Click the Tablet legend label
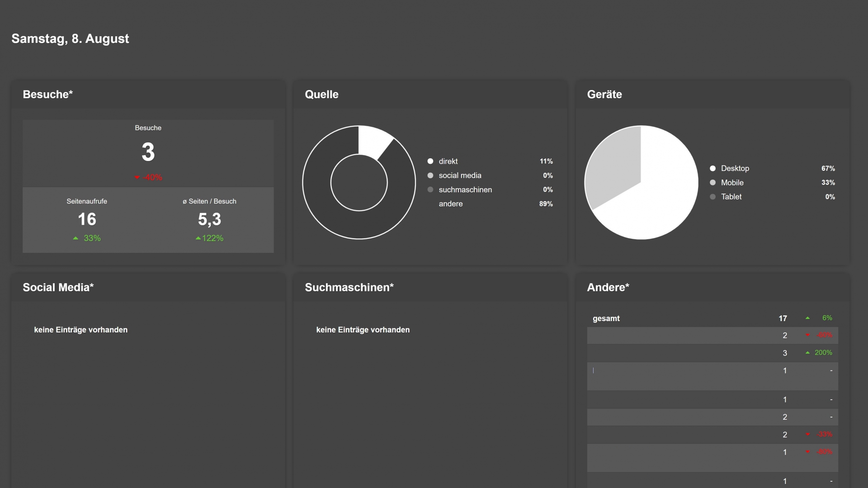Viewport: 868px width, 488px height. tap(731, 197)
